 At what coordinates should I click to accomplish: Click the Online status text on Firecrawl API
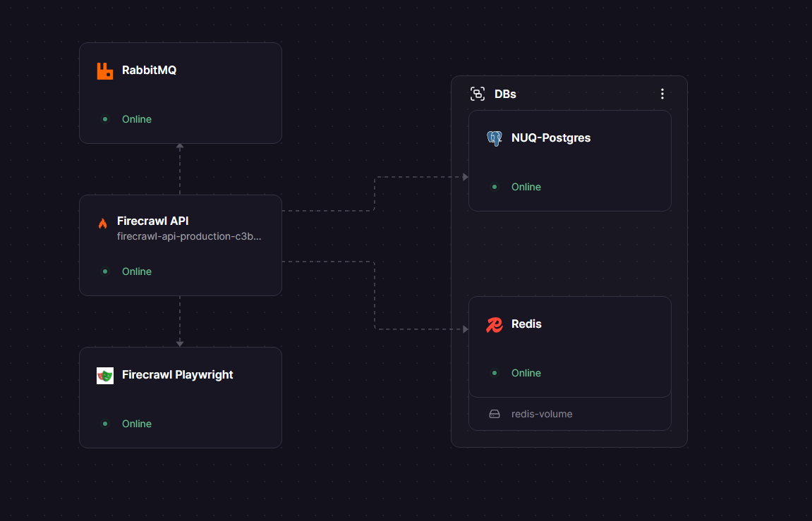137,271
